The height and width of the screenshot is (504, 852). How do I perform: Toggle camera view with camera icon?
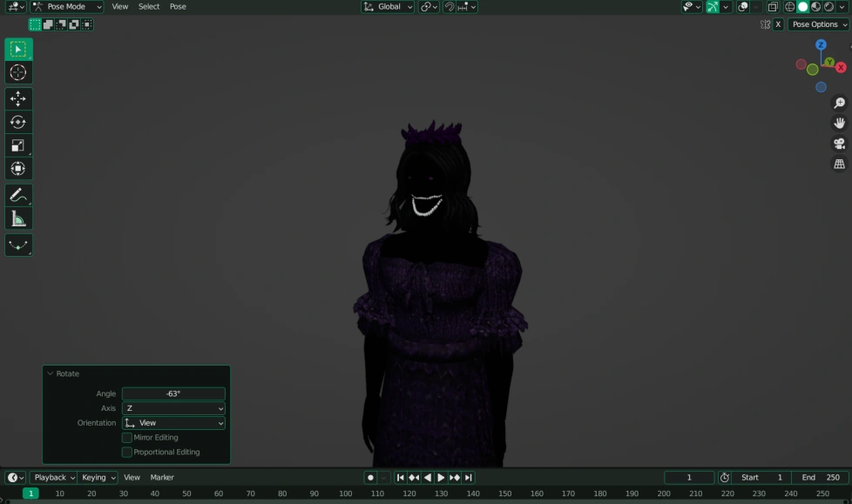(x=840, y=144)
